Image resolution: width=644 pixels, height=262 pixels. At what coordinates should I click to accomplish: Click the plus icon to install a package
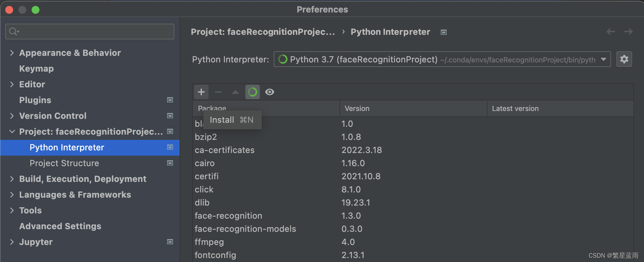point(201,92)
